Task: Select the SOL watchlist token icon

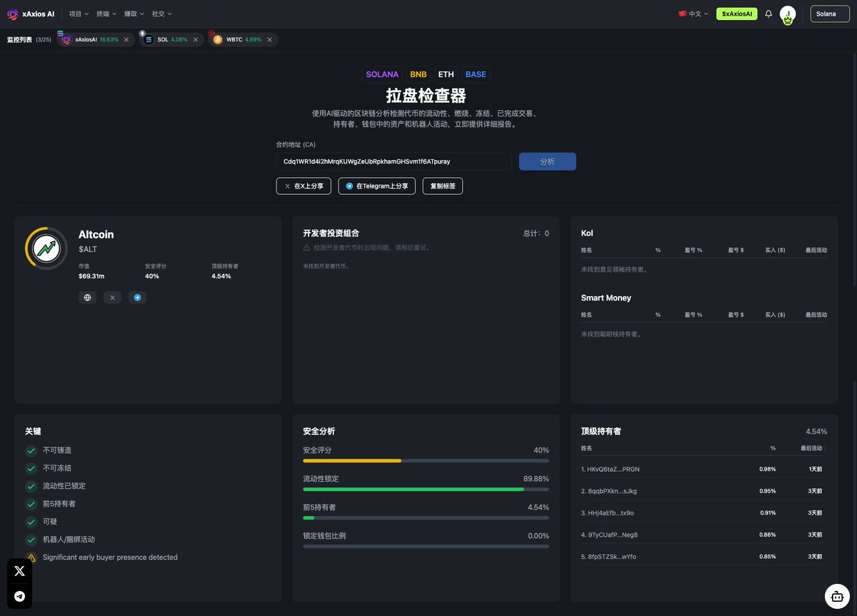Action: tap(149, 40)
